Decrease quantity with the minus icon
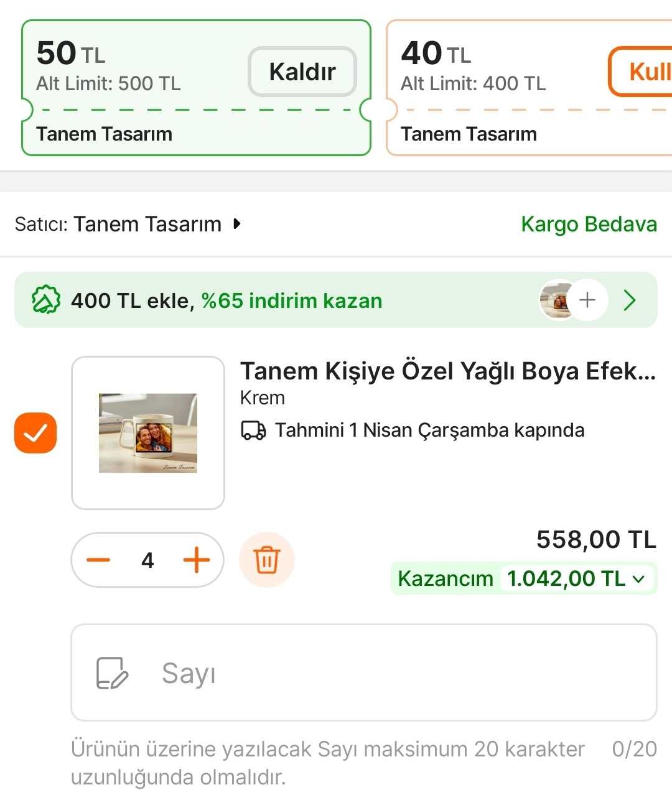672x795 pixels. [98, 560]
